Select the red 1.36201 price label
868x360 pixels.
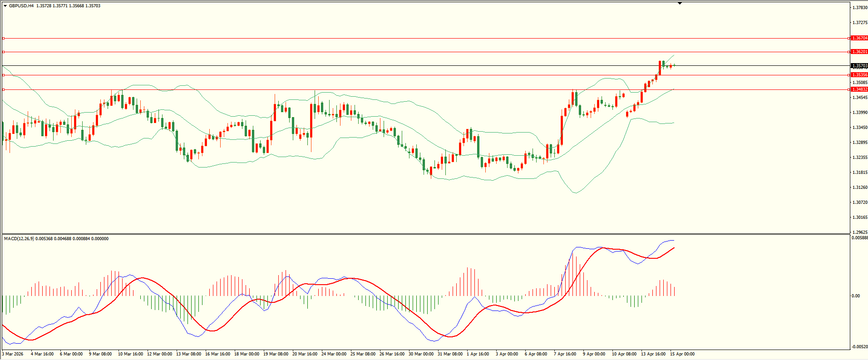(859, 52)
